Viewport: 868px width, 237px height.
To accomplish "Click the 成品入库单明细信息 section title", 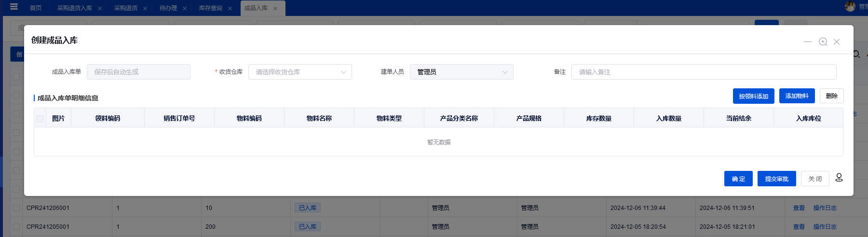I will click(x=68, y=98).
